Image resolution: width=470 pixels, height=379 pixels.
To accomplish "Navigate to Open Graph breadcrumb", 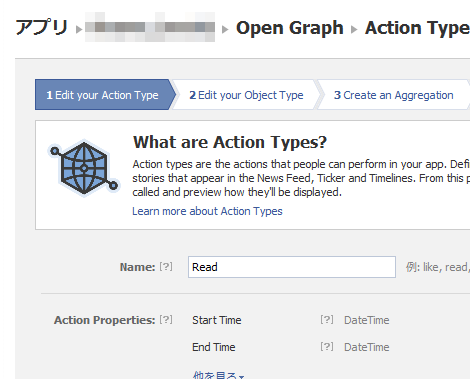I will [290, 28].
